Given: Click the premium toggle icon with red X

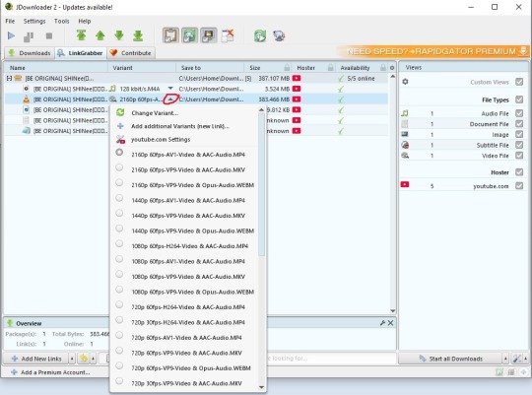Looking at the screenshot, I should 228,35.
